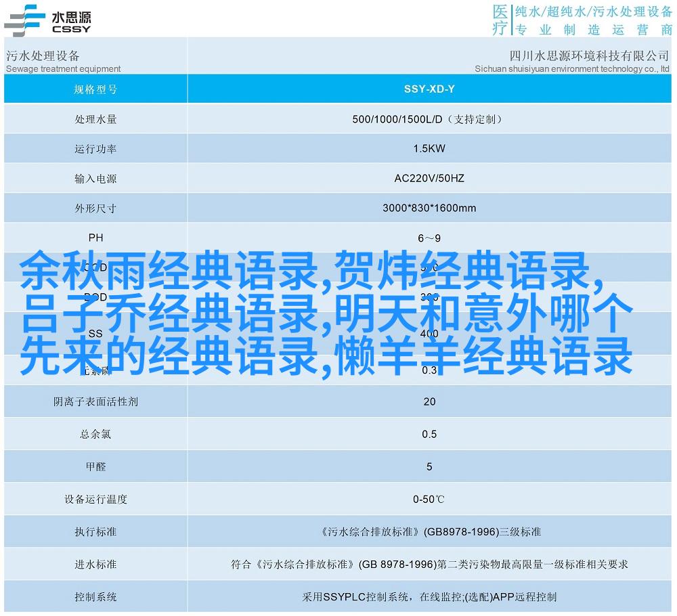The width and height of the screenshot is (677, 616).
Task: Click the '专业制造运营商' slogan
Action: [594, 29]
